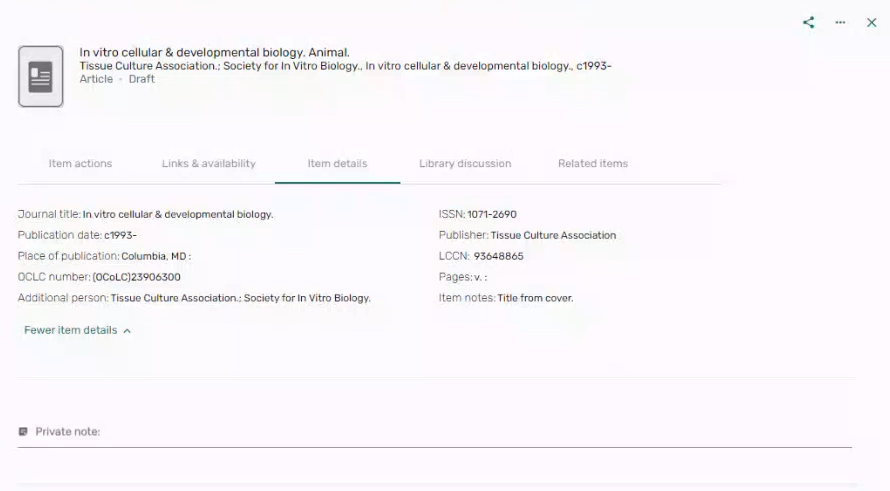
Task: Open the Links & availability tab
Action: (x=208, y=163)
